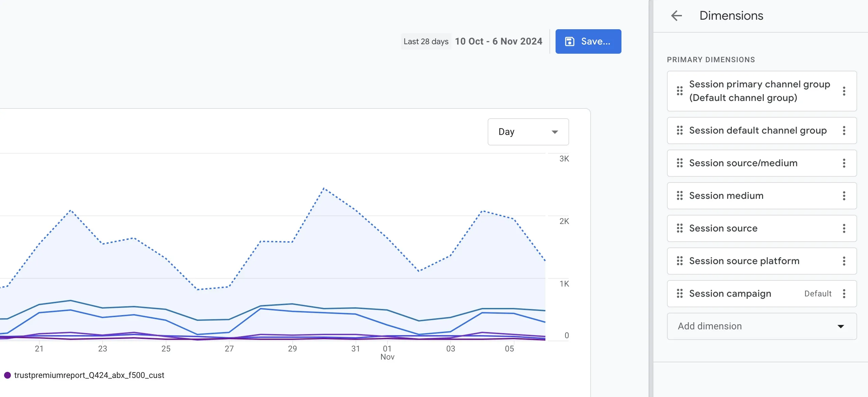Open the three-dot menu for Session source
The height and width of the screenshot is (397, 868).
click(x=844, y=228)
